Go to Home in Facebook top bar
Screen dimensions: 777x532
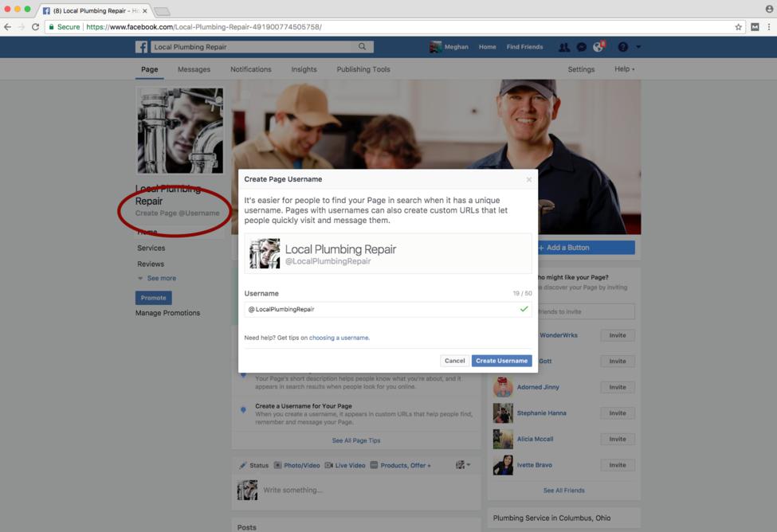point(487,47)
